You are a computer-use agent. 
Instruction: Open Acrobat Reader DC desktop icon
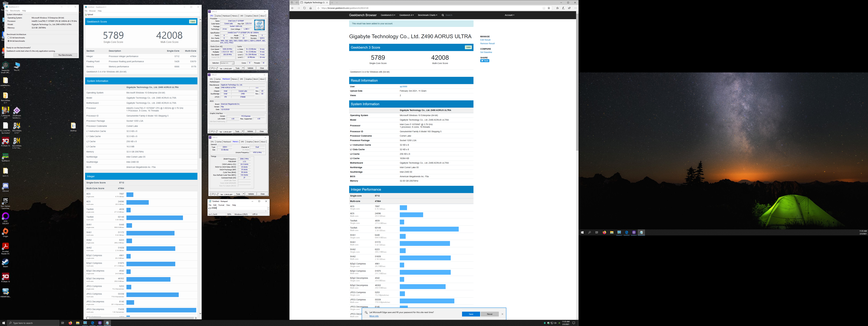5,249
